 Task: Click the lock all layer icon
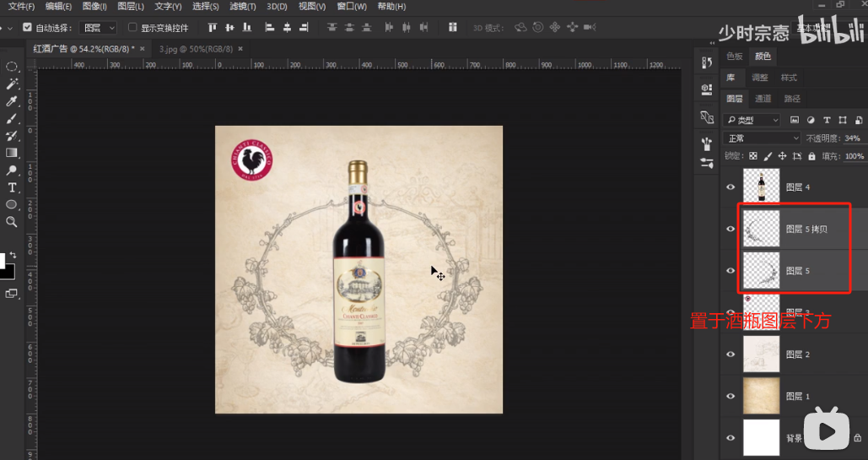(x=811, y=156)
